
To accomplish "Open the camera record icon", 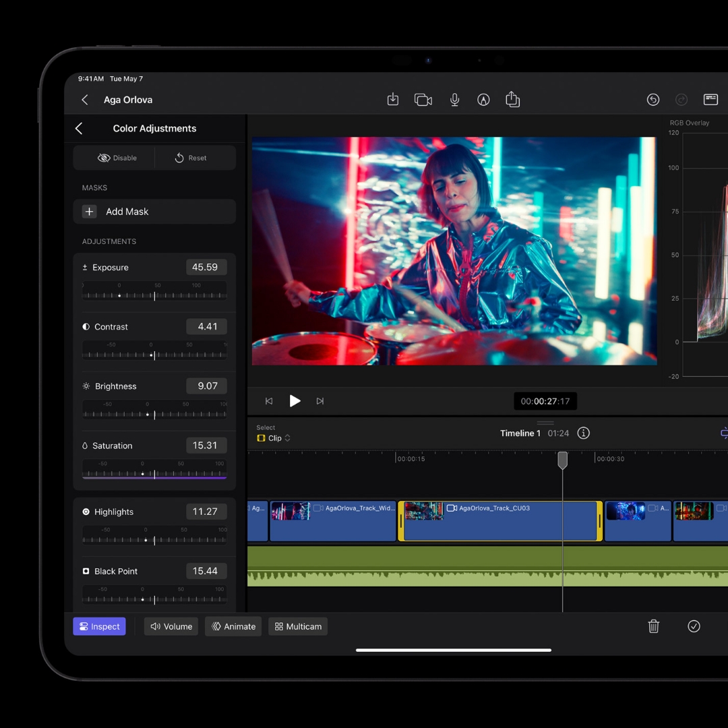I will click(x=423, y=100).
